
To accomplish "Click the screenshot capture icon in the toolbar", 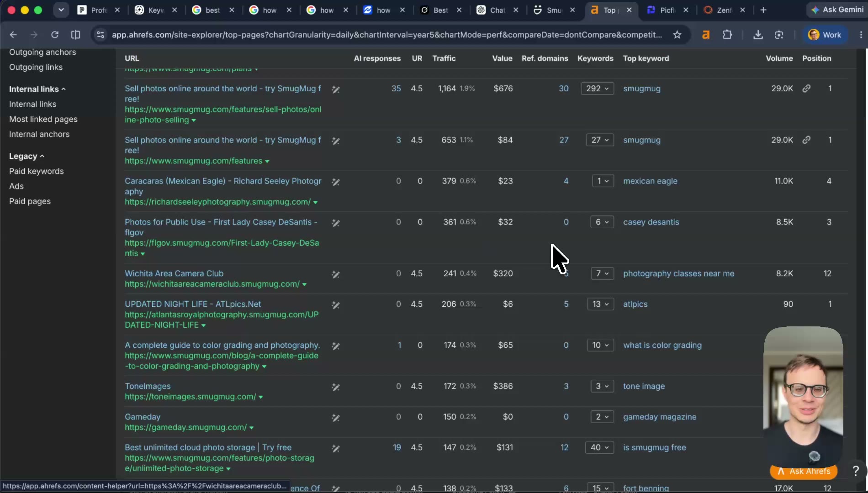I will coord(779,35).
